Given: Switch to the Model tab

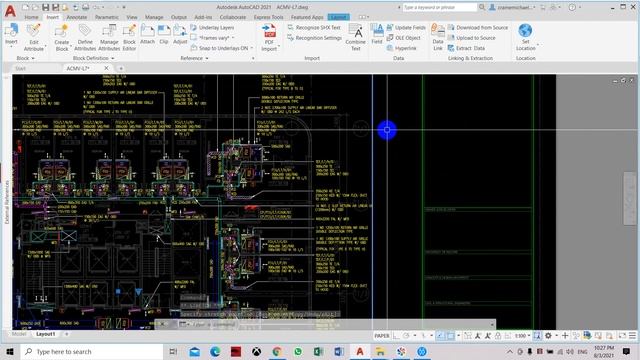Looking at the screenshot, I should pos(19,334).
